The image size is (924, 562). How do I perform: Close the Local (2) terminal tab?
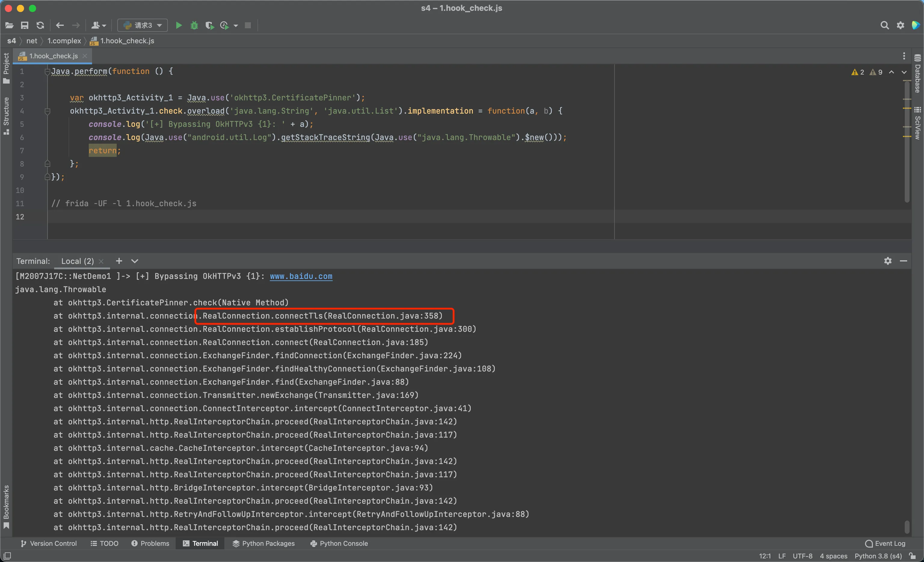coord(101,261)
